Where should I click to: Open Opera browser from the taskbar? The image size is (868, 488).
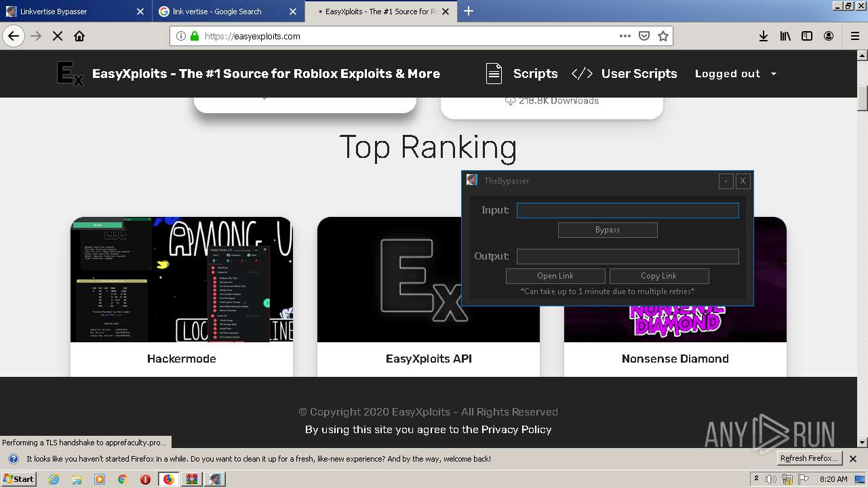[145, 479]
